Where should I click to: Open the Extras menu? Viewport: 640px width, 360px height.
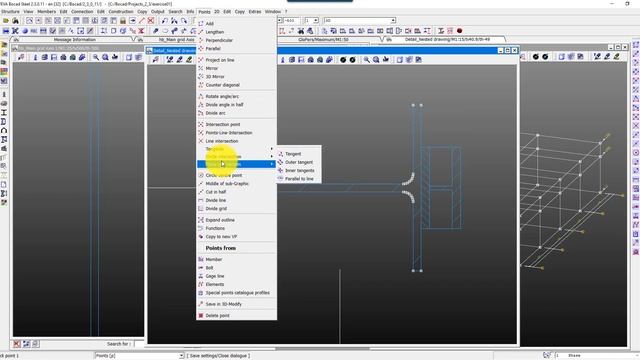(x=255, y=11)
